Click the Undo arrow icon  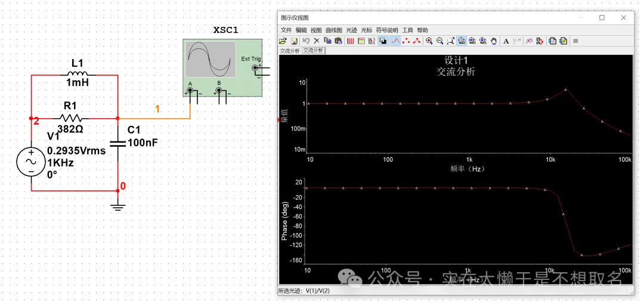pos(306,41)
